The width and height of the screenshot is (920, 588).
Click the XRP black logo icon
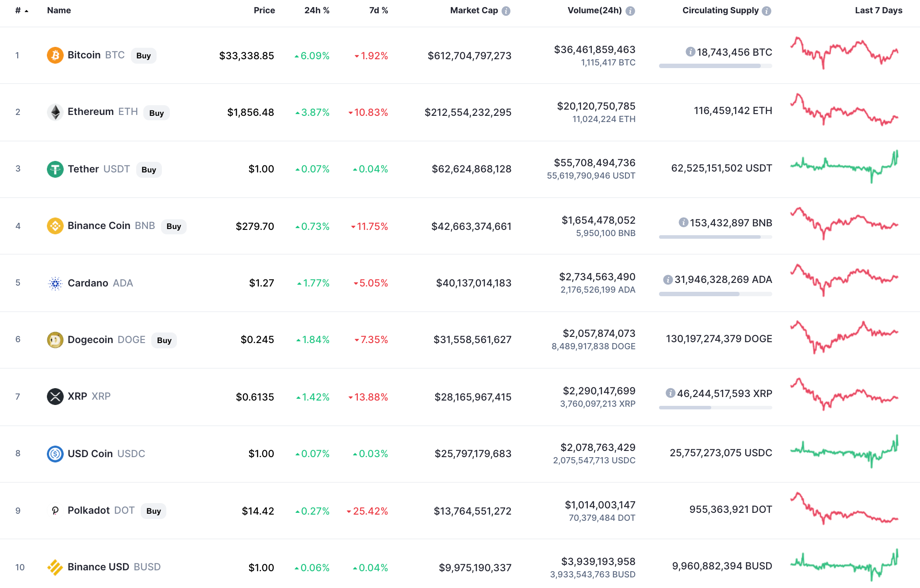point(55,396)
